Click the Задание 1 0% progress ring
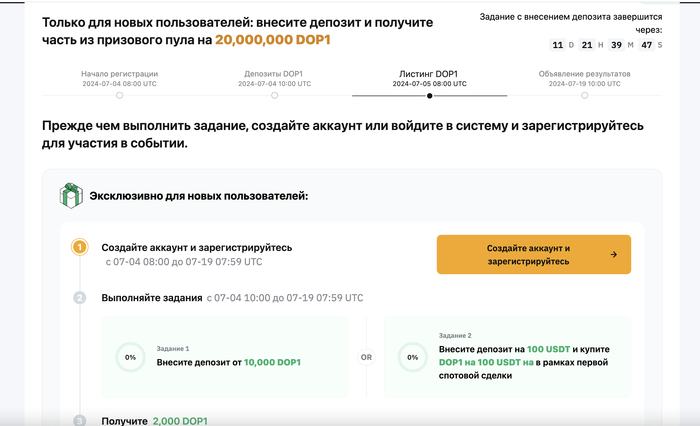Viewport: 700px width, 426px height. point(130,357)
